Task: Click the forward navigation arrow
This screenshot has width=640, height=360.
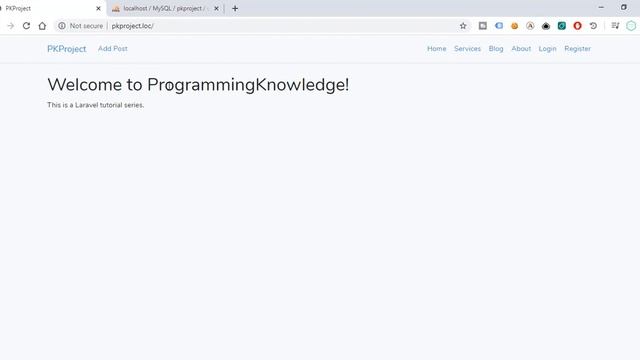Action: pyautogui.click(x=11, y=26)
